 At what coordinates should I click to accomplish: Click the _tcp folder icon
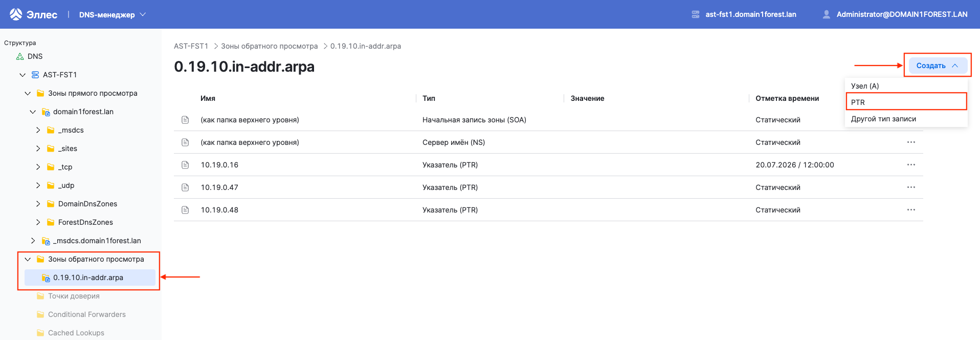pyautogui.click(x=51, y=167)
